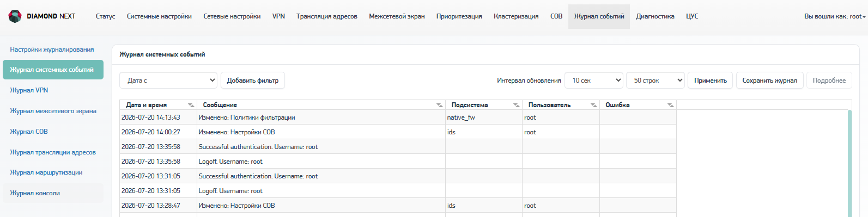868x217 pixels.
Task: Open the VPN menu
Action: click(278, 16)
